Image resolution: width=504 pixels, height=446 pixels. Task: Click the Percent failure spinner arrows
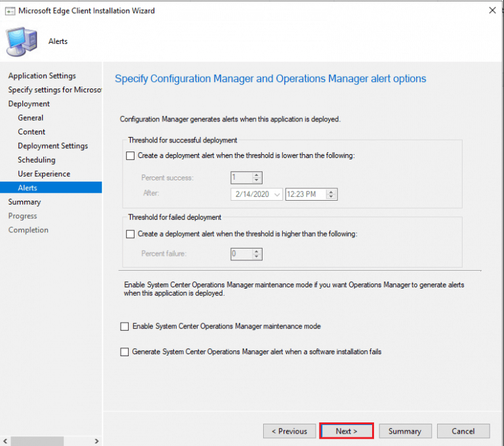[x=257, y=254]
